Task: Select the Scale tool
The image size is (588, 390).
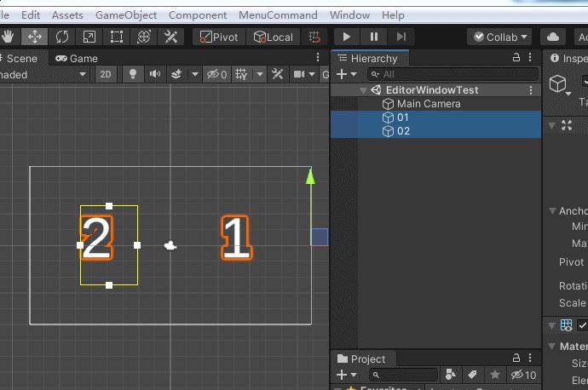Action: tap(89, 37)
